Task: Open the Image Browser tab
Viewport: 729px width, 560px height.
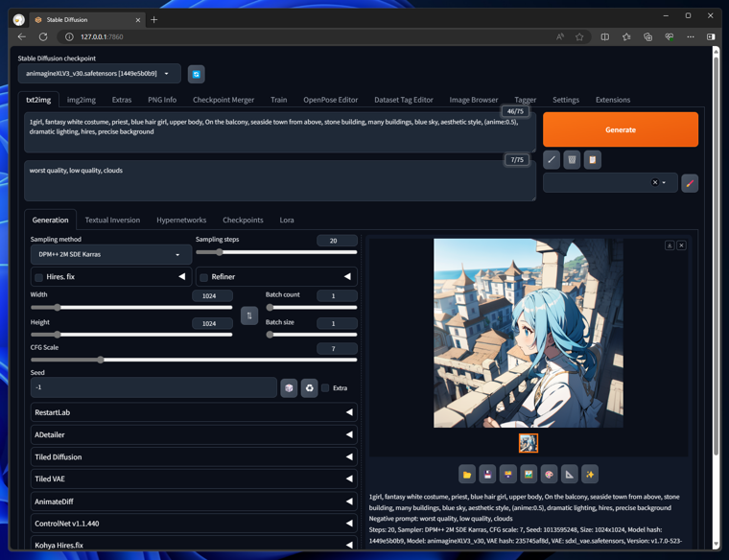Action: (473, 100)
